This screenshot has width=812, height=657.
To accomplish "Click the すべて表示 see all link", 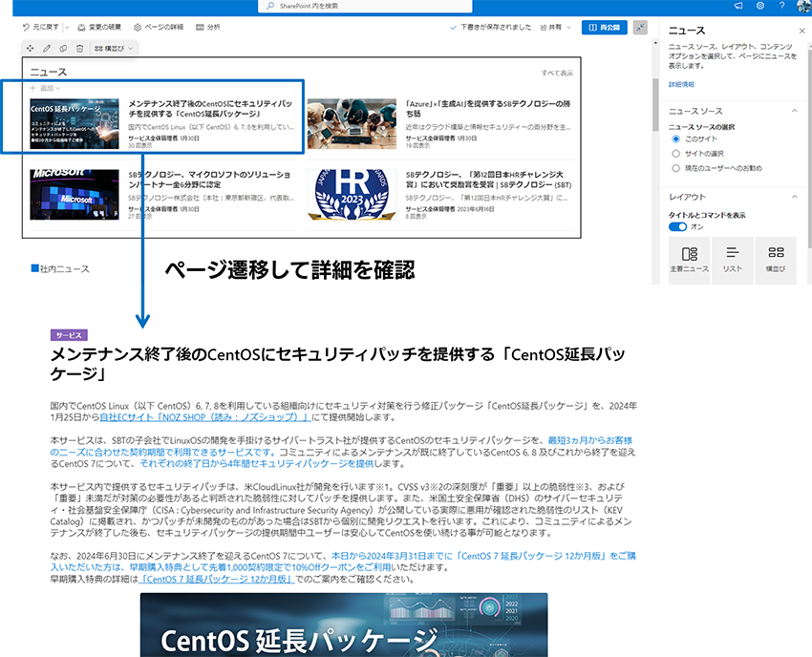I will [557, 73].
